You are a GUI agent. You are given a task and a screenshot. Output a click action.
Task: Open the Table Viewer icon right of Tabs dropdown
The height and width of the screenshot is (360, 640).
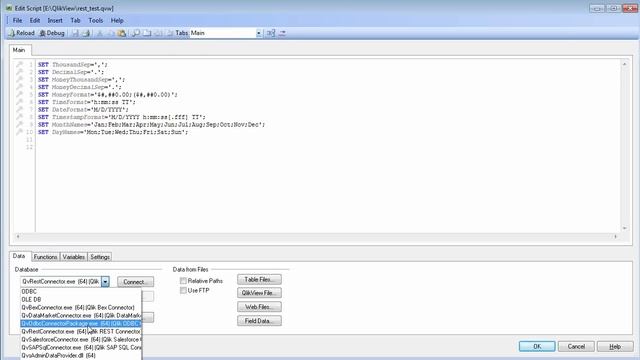271,33
